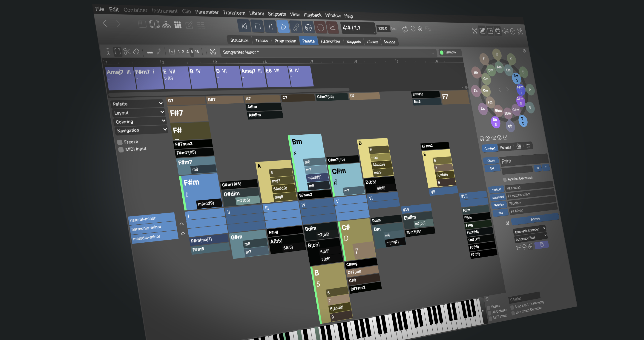Toggle the loop cycle icon beside bpm

pos(405,29)
